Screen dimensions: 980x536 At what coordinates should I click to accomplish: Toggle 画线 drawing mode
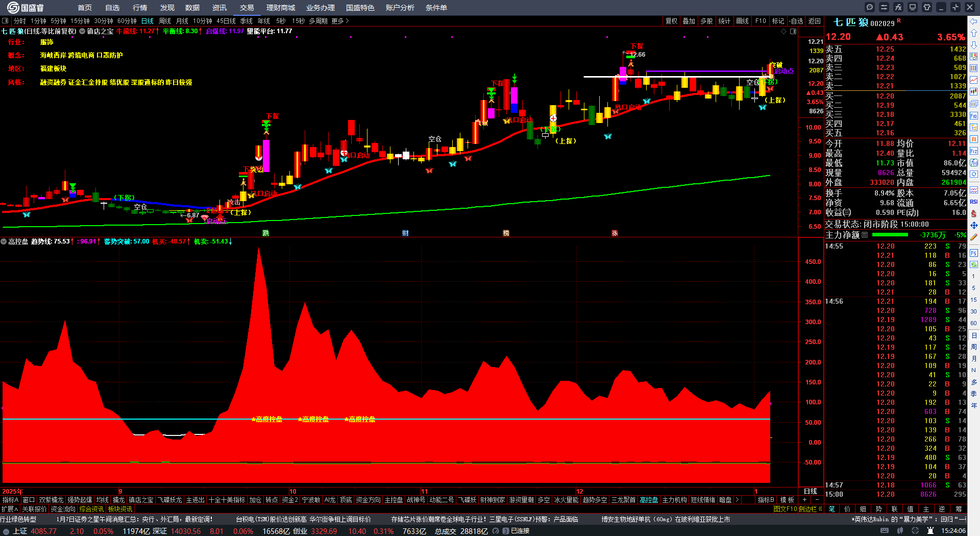(743, 21)
